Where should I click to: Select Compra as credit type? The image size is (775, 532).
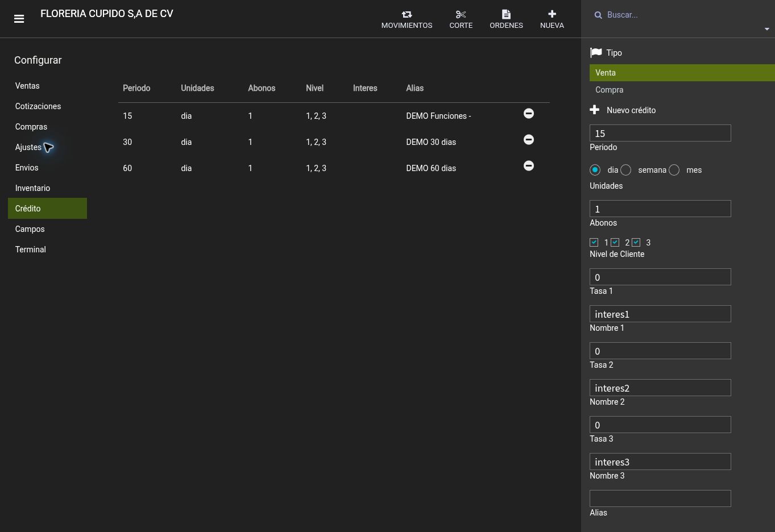coord(682,90)
